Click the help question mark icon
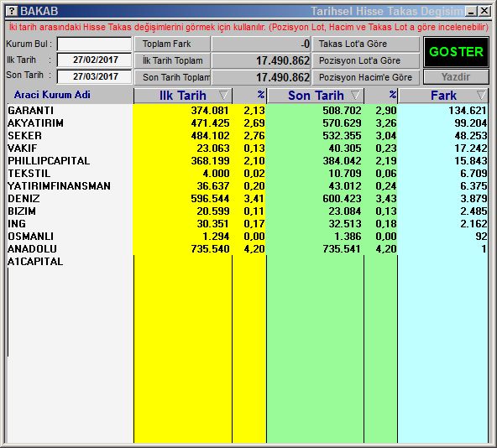 pos(12,11)
